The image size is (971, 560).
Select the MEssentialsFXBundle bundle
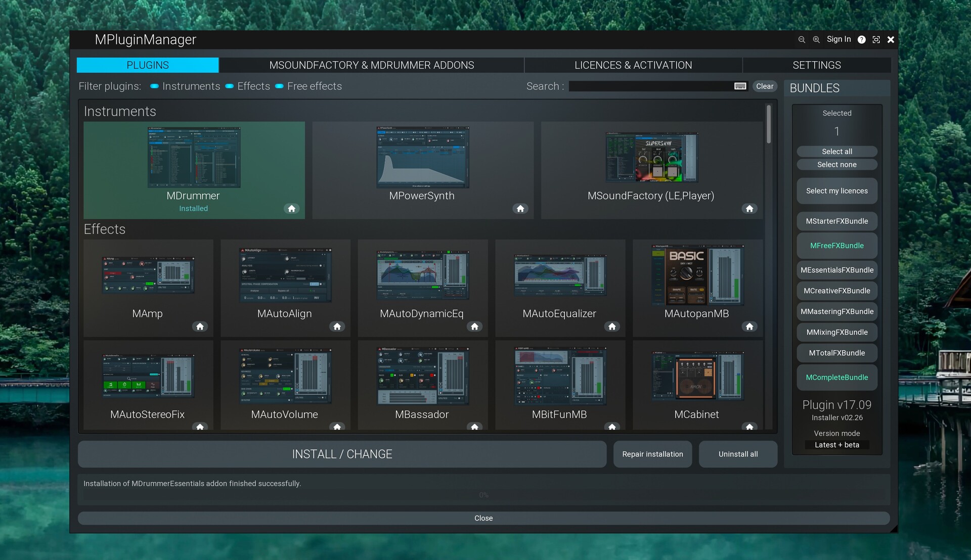(x=837, y=270)
